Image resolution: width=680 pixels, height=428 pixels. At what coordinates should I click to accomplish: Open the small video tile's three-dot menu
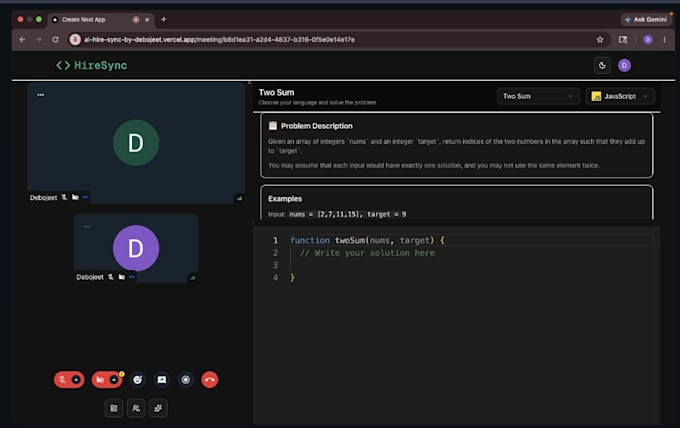tap(87, 226)
